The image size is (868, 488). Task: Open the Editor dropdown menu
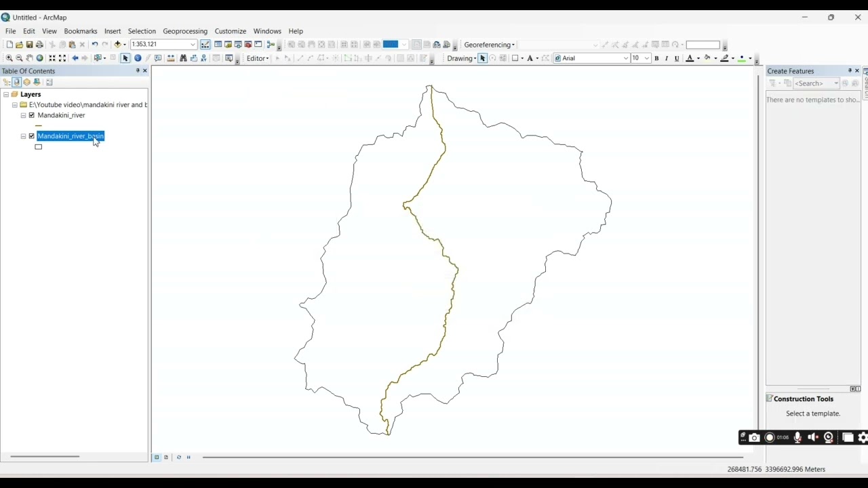258,58
